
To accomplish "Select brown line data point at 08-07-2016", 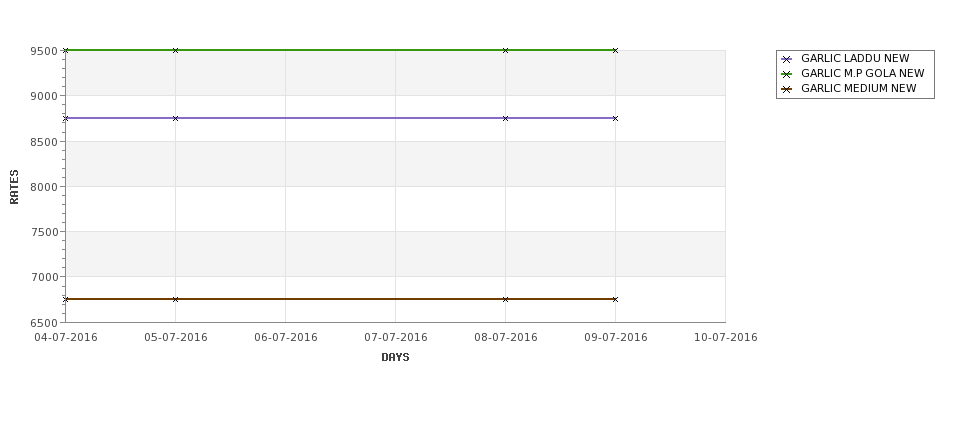I will (x=506, y=299).
